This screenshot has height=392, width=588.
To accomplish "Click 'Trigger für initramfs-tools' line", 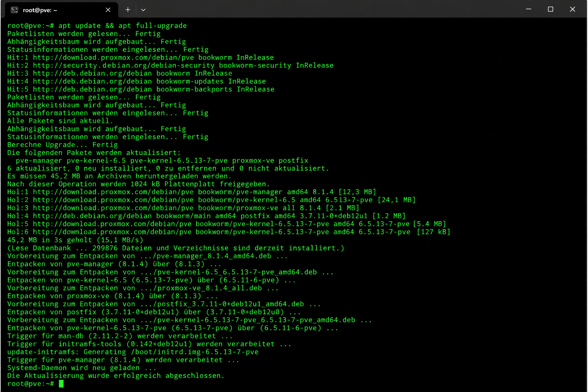I will [x=149, y=344].
